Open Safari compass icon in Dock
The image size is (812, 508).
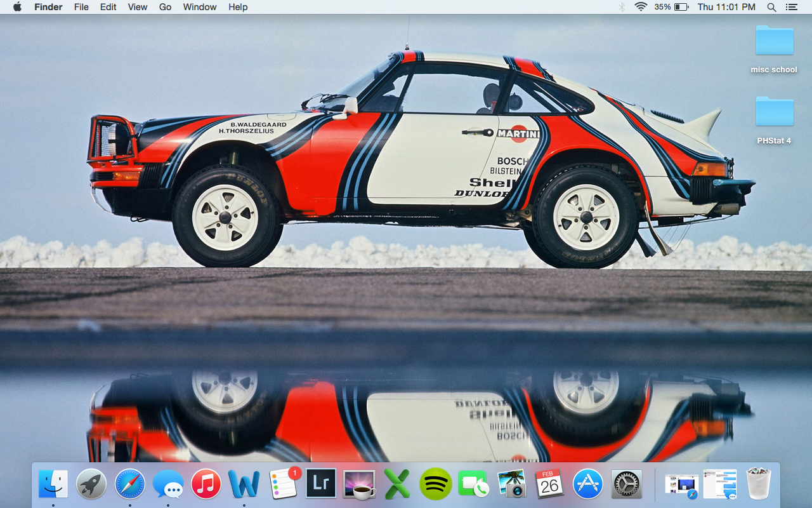point(130,484)
